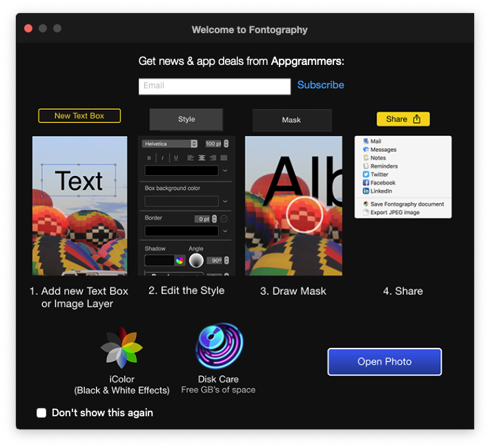The width and height of the screenshot is (490, 448).
Task: Expand the box background color dropdown arrow
Action: (225, 202)
